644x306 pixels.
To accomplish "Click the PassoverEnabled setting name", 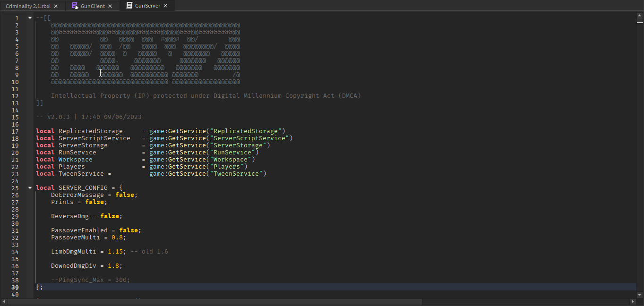I will tap(79, 230).
